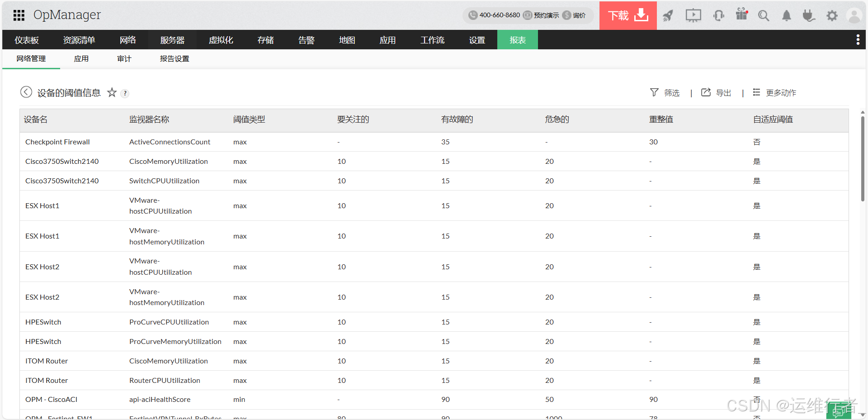Click the presentation screen icon
This screenshot has height=420, width=868.
coord(693,16)
